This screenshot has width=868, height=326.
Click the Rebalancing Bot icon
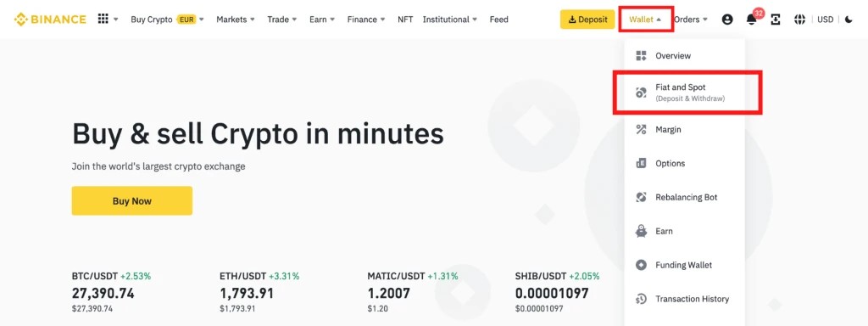pyautogui.click(x=641, y=197)
